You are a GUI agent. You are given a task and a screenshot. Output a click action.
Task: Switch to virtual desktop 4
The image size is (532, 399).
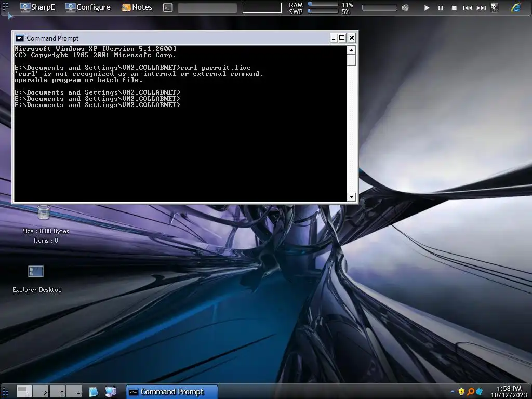tap(74, 391)
